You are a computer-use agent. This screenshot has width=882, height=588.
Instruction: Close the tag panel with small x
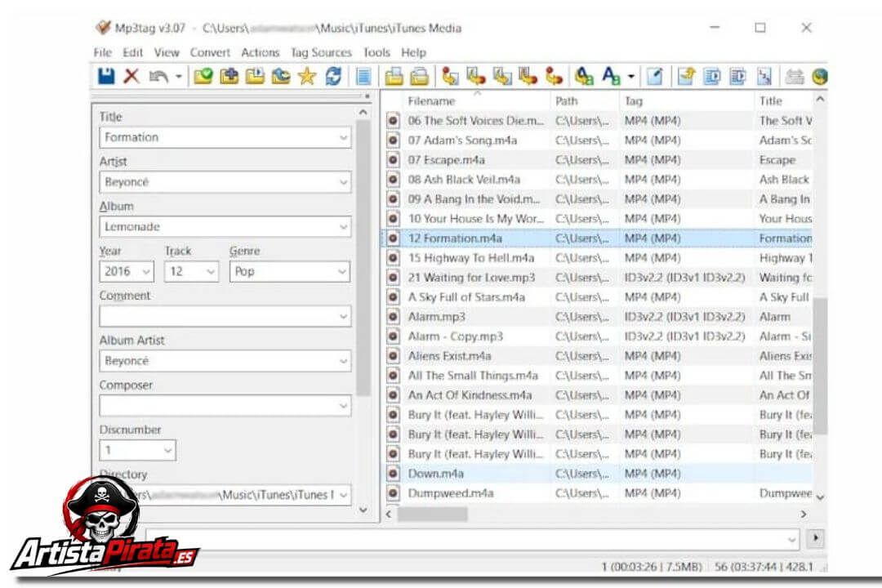tap(367, 97)
